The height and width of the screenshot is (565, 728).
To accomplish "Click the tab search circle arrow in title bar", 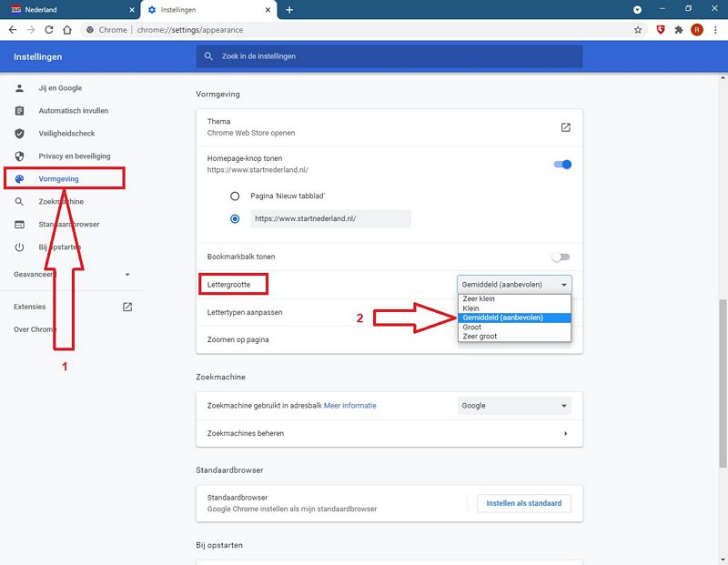I will [x=638, y=10].
